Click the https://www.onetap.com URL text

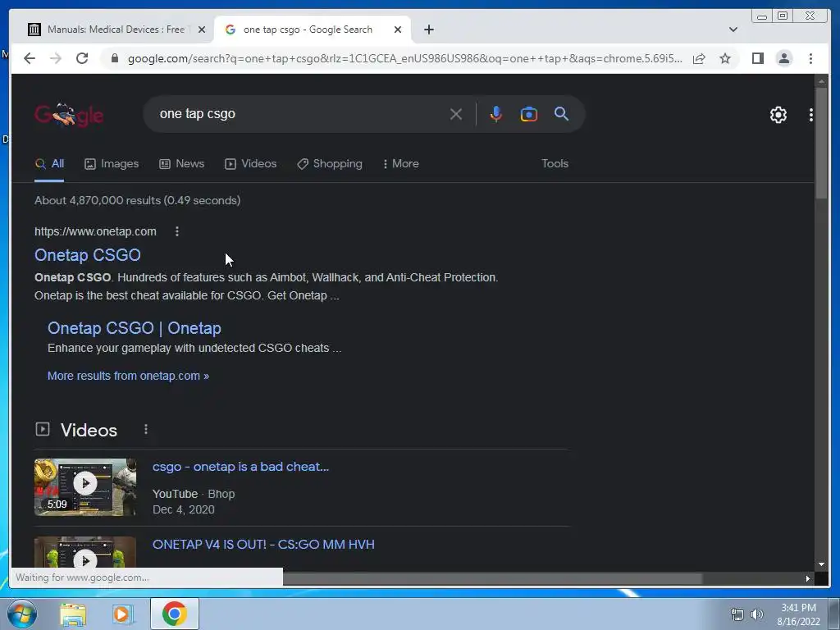[x=95, y=231]
